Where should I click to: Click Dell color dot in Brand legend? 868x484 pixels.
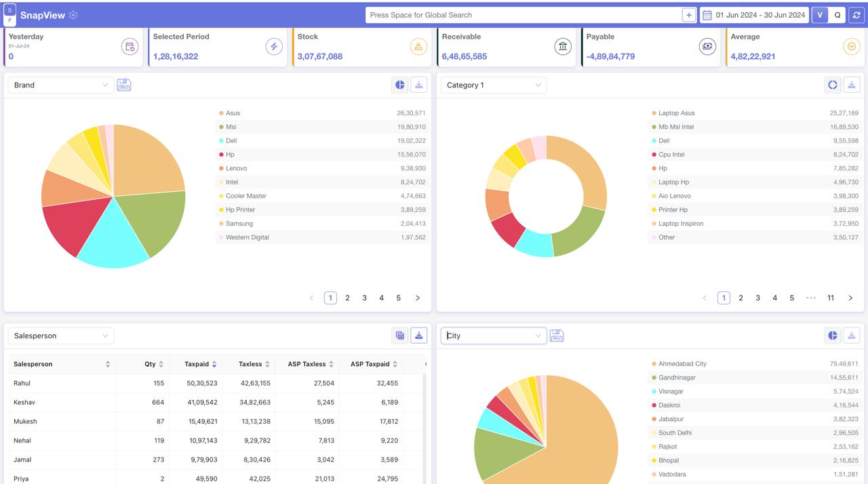point(221,141)
